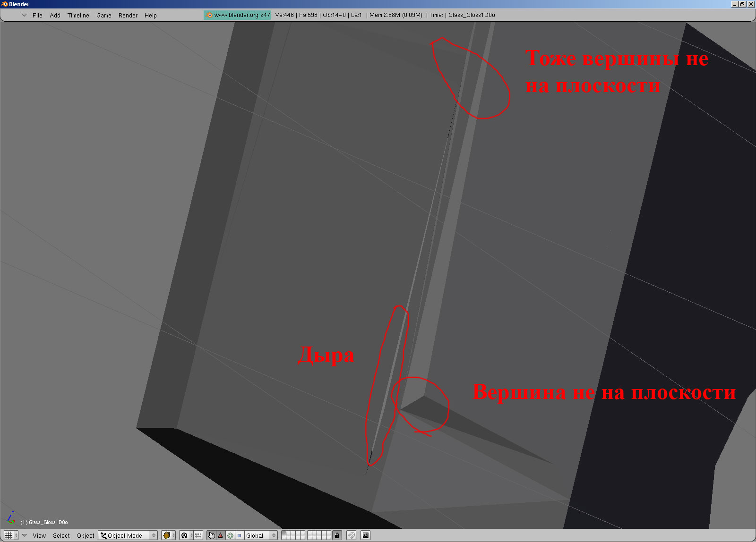Collapse the top header menus triangle
The width and height of the screenshot is (756, 542).
pyautogui.click(x=25, y=15)
